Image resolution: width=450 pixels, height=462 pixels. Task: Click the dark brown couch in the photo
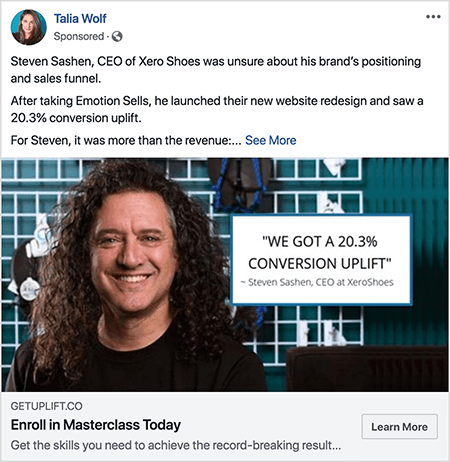click(x=367, y=369)
